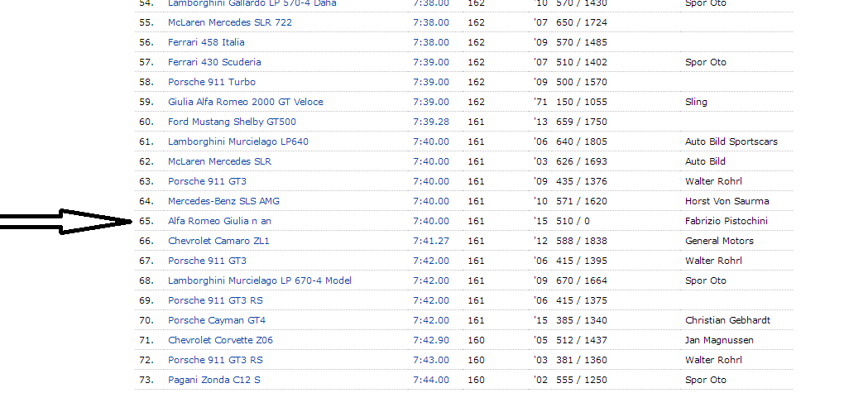Click the "'71" year cell
The image size is (868, 393).
coord(540,103)
